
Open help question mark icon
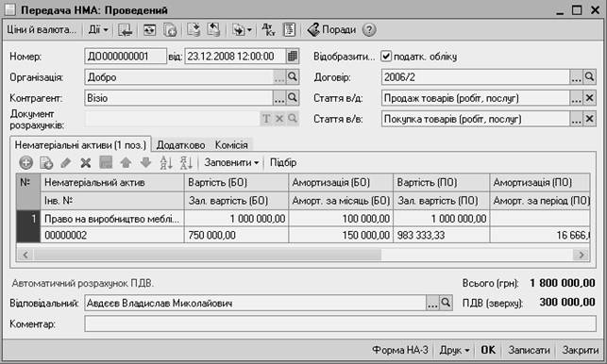[x=369, y=30]
